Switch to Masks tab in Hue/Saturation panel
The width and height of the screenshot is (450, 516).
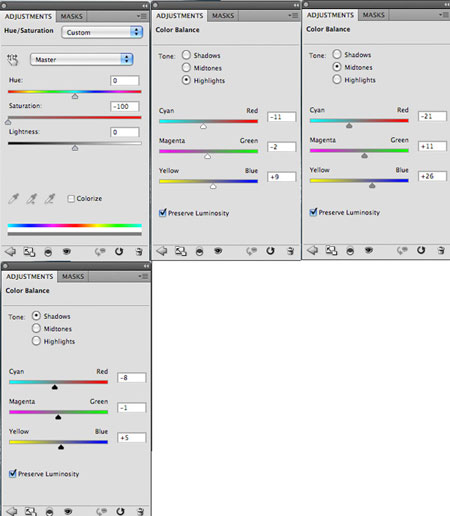(72, 16)
